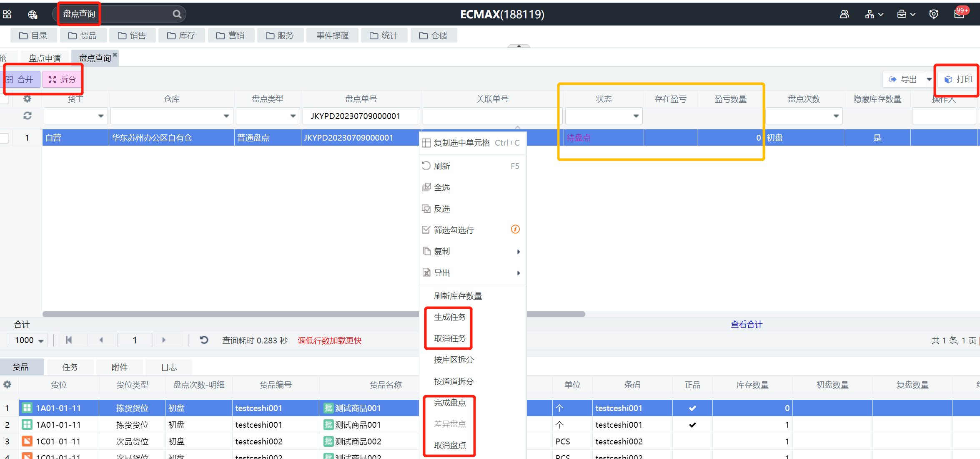The width and height of the screenshot is (980, 459).
Task: Click the pager reload icon
Action: (x=204, y=340)
